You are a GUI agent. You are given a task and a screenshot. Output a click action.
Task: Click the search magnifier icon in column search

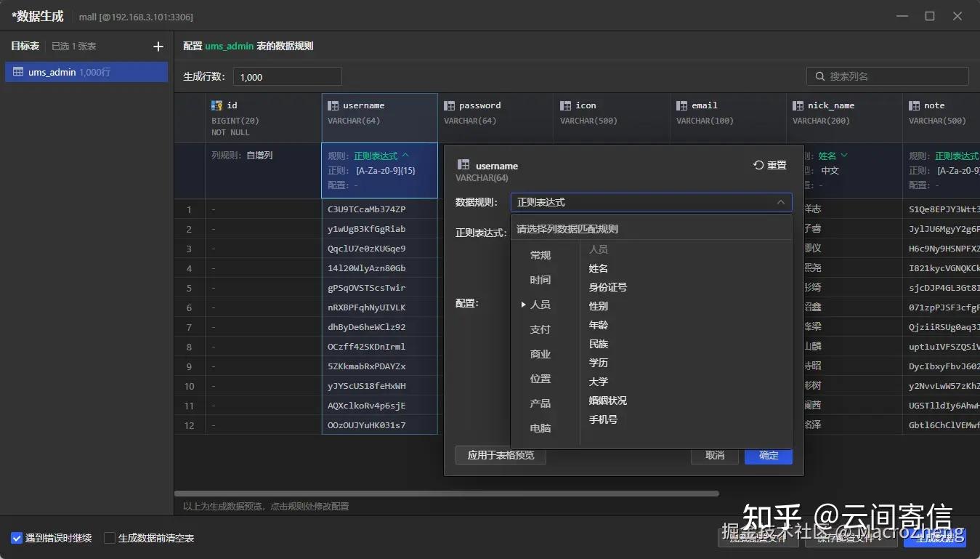pyautogui.click(x=820, y=76)
